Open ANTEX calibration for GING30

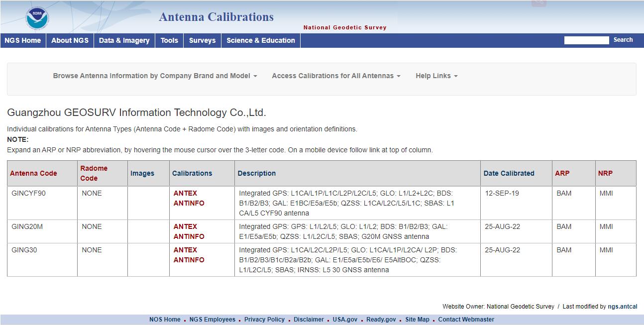pyautogui.click(x=185, y=250)
